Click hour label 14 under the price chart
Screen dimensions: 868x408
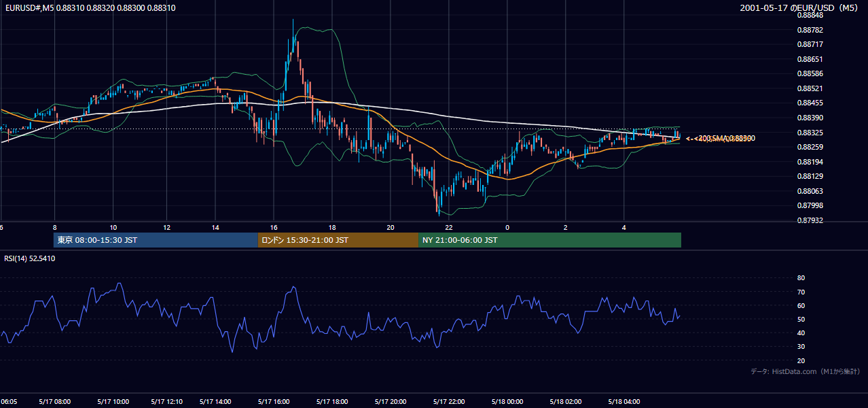[215, 227]
